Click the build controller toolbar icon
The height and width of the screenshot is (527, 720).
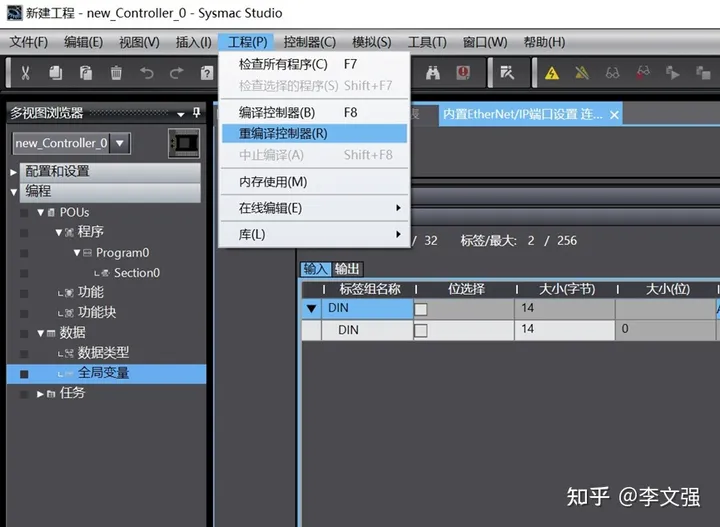[x=507, y=73]
